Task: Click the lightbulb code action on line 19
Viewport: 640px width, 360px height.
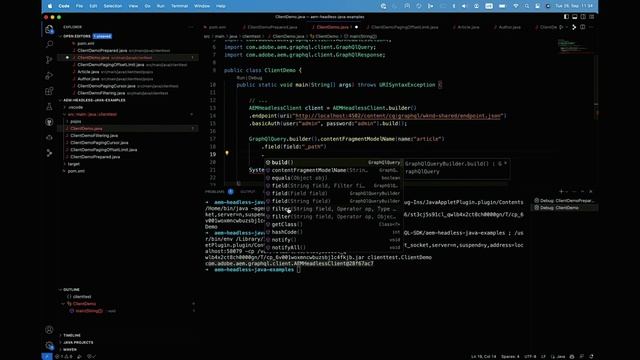Action: click(x=227, y=153)
